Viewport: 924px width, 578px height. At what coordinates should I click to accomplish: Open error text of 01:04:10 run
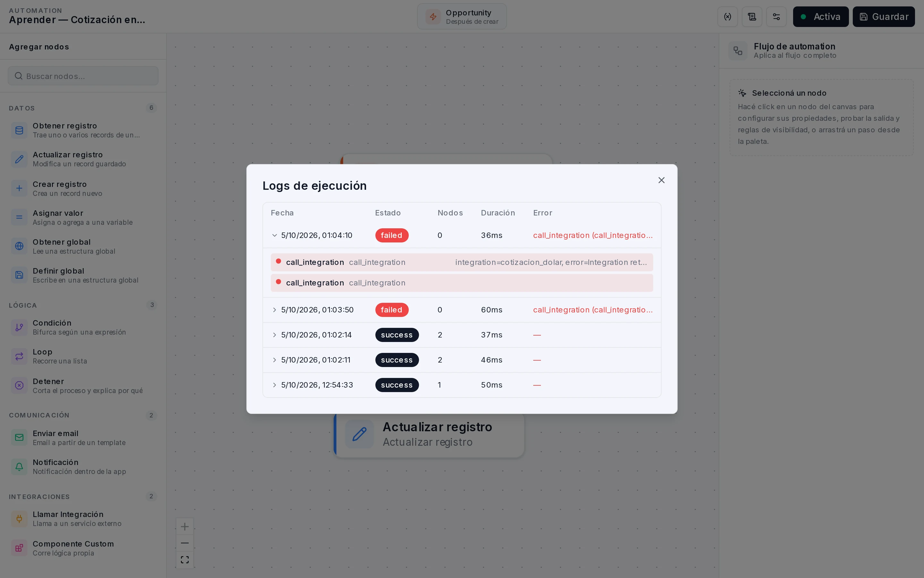(x=593, y=235)
